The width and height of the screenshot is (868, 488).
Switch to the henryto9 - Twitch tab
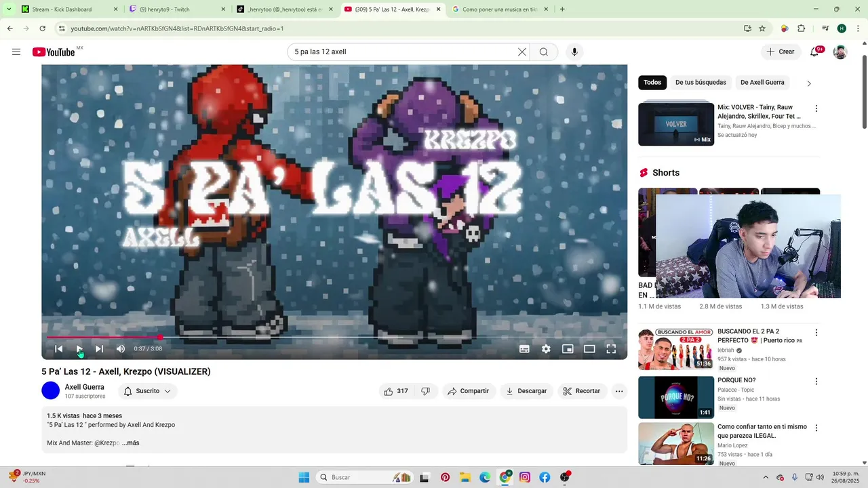176,9
